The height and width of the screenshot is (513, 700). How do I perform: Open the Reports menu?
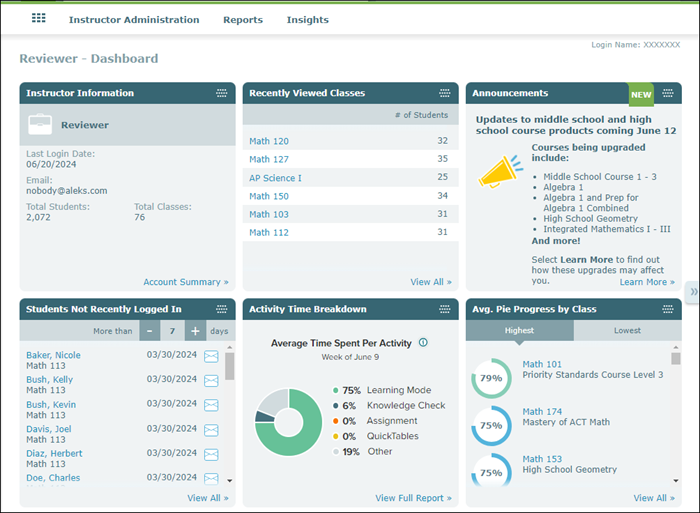(x=243, y=20)
